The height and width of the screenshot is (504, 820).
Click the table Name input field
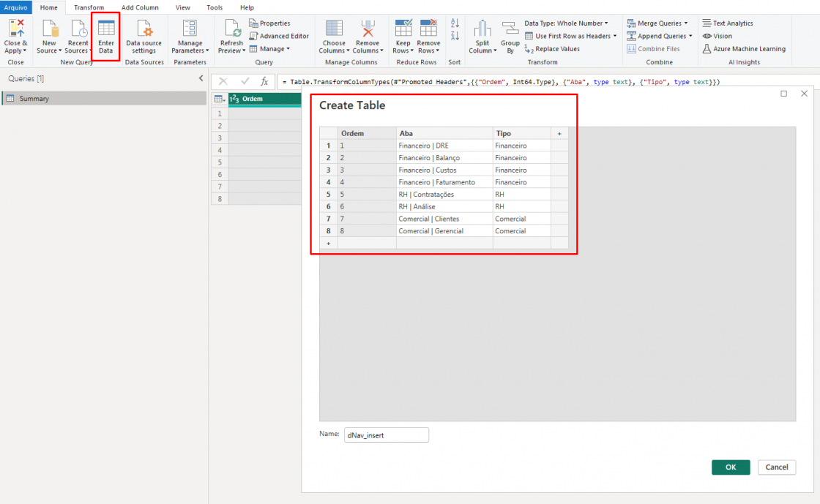tap(387, 435)
